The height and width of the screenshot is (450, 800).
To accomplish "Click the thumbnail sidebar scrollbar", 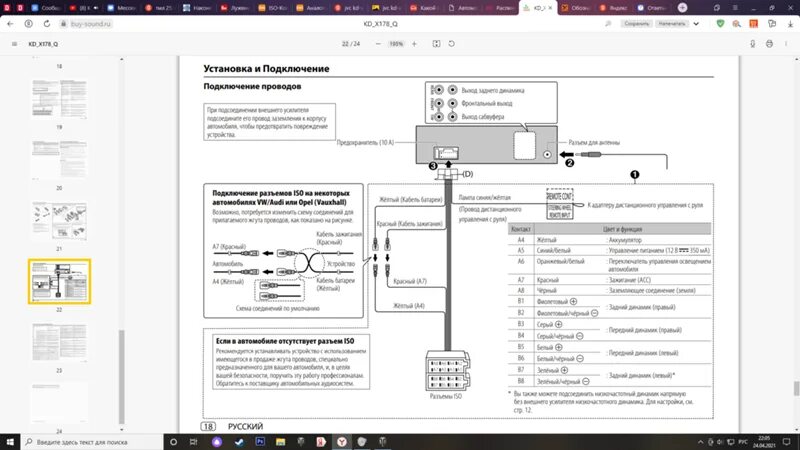I will 121,377.
